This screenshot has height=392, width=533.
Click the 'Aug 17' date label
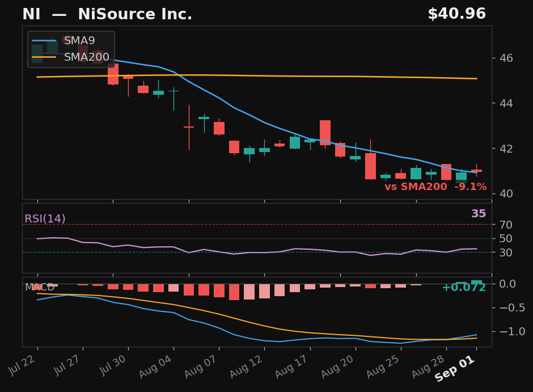pos(291,366)
